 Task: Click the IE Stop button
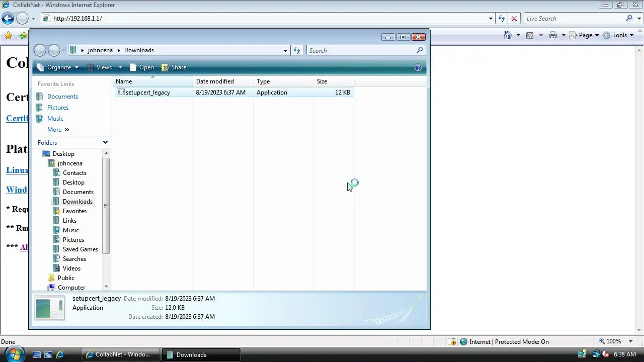(x=514, y=19)
